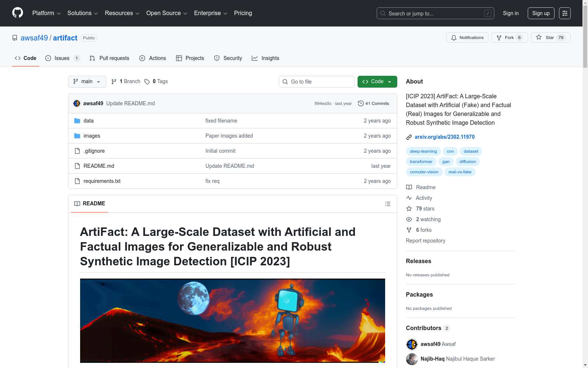Click the branch icon beside 1 Branch
The image size is (588, 368).
click(114, 82)
